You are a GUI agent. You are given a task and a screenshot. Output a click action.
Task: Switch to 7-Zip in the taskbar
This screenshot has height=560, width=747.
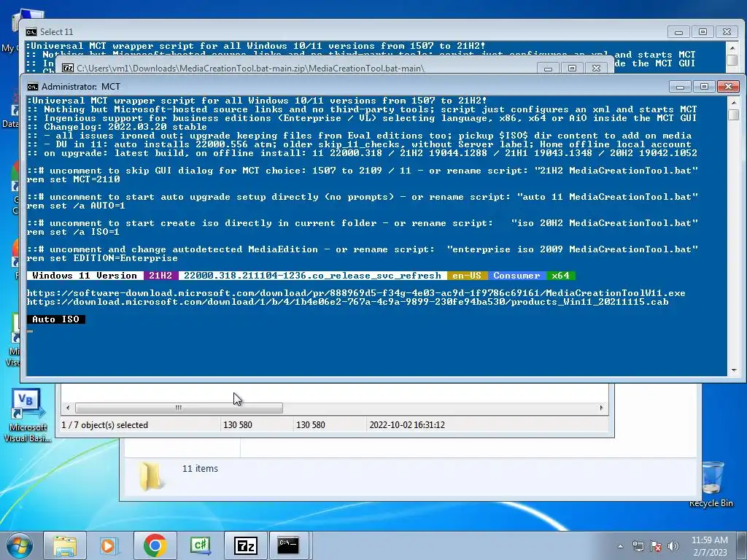246,545
